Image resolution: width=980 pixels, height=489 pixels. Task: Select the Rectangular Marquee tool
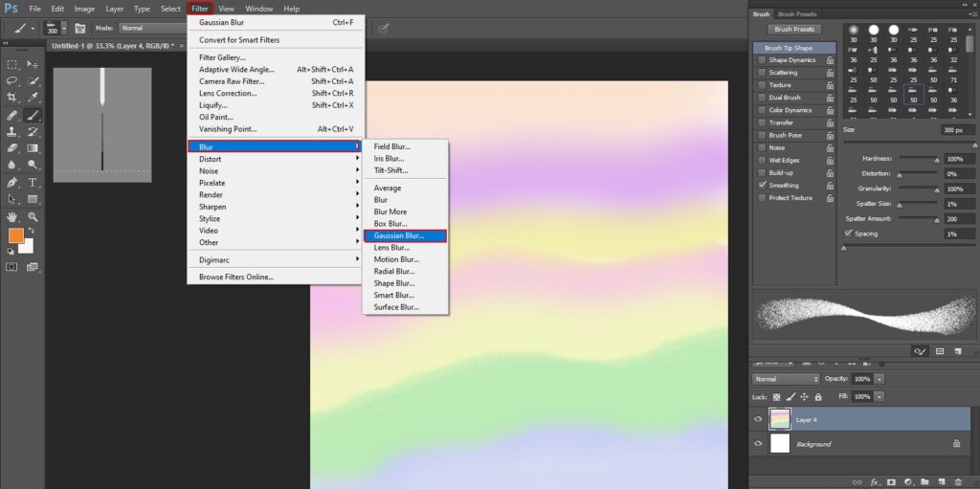[11, 64]
